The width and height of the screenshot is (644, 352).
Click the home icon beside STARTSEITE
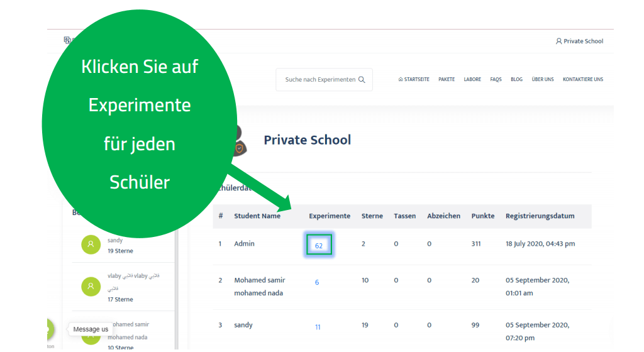[401, 80]
